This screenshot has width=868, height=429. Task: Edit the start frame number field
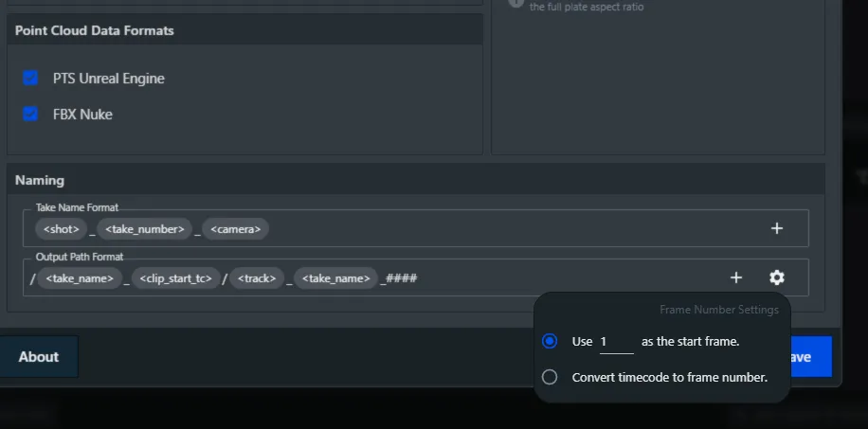[x=617, y=342]
